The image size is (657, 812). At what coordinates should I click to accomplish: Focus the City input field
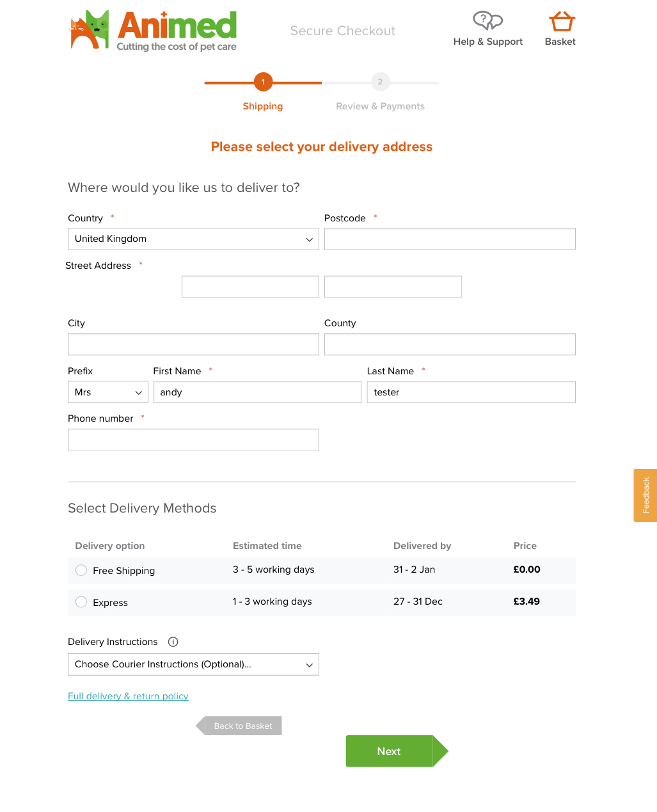[x=193, y=344]
